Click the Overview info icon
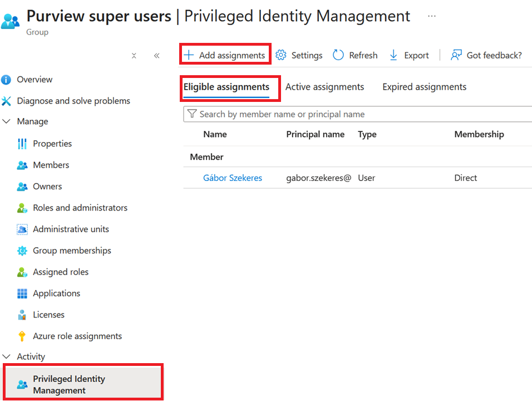The height and width of the screenshot is (401, 532). click(x=6, y=80)
